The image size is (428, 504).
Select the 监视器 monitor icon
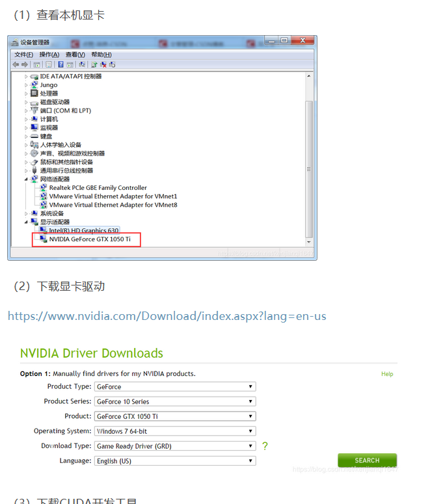point(34,127)
